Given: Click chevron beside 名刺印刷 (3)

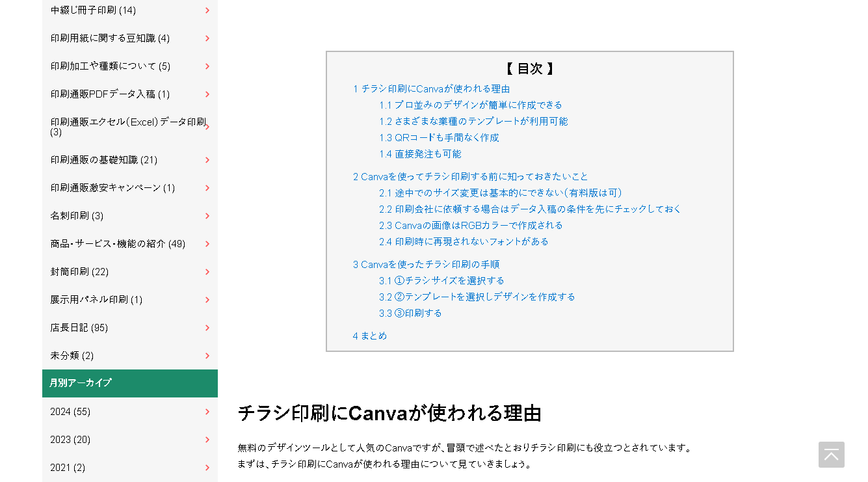Looking at the screenshot, I should pos(207,216).
